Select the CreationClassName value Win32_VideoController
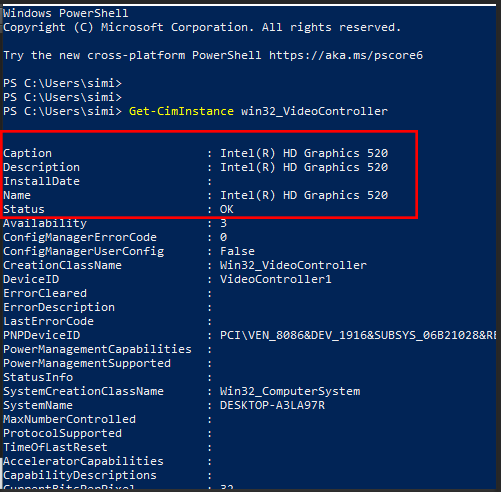This screenshot has height=492, width=501. click(x=293, y=265)
